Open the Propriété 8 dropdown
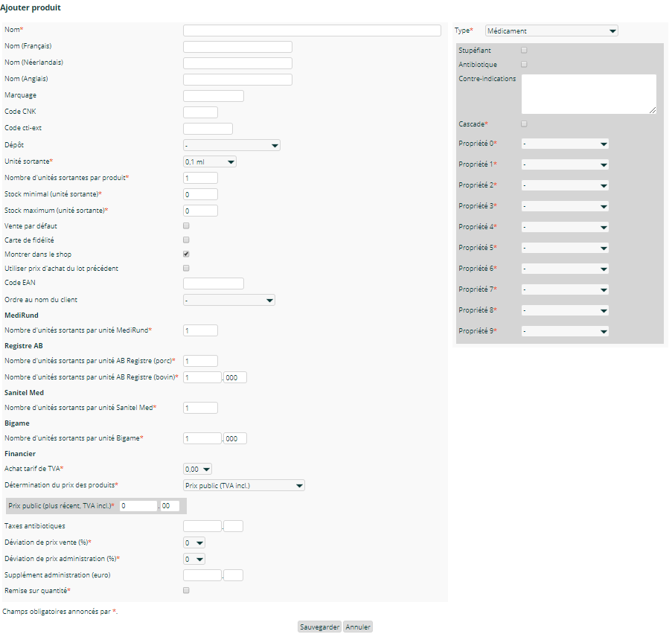 point(565,310)
